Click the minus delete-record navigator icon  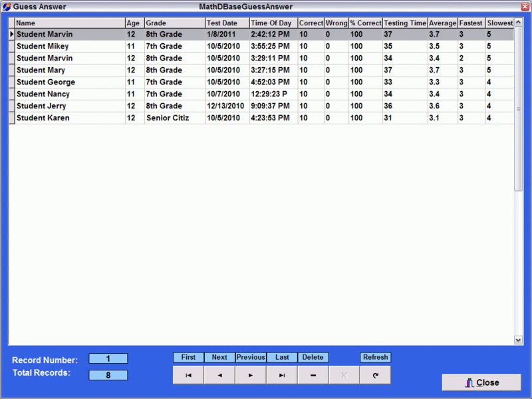(x=313, y=375)
